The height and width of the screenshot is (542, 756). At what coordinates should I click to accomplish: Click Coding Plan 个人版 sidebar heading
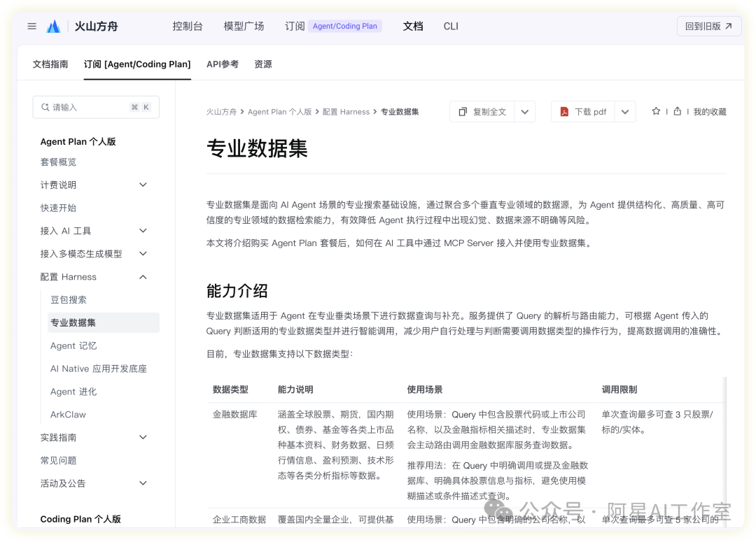pyautogui.click(x=80, y=519)
